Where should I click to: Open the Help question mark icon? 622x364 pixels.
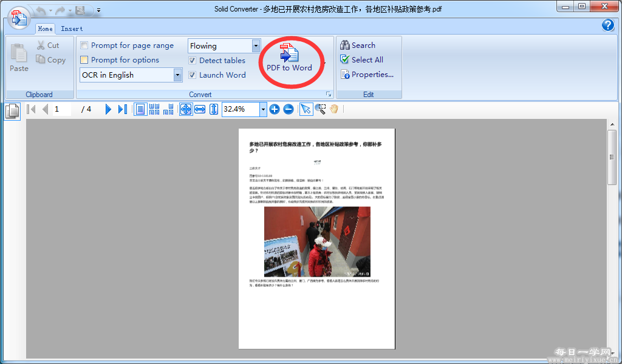click(607, 25)
